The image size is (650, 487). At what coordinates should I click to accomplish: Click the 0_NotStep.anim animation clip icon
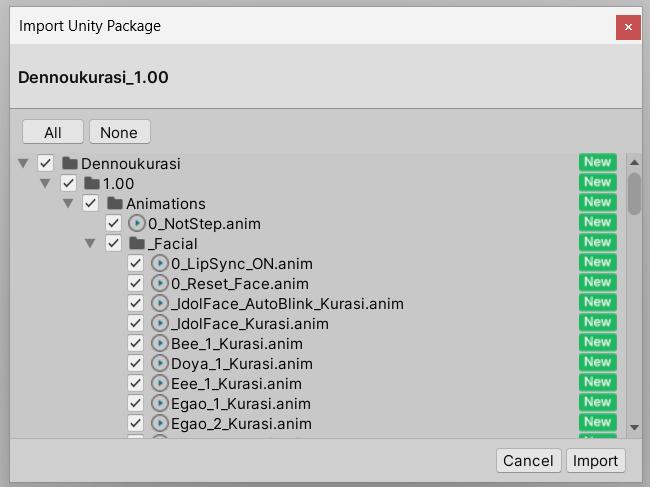coord(137,223)
